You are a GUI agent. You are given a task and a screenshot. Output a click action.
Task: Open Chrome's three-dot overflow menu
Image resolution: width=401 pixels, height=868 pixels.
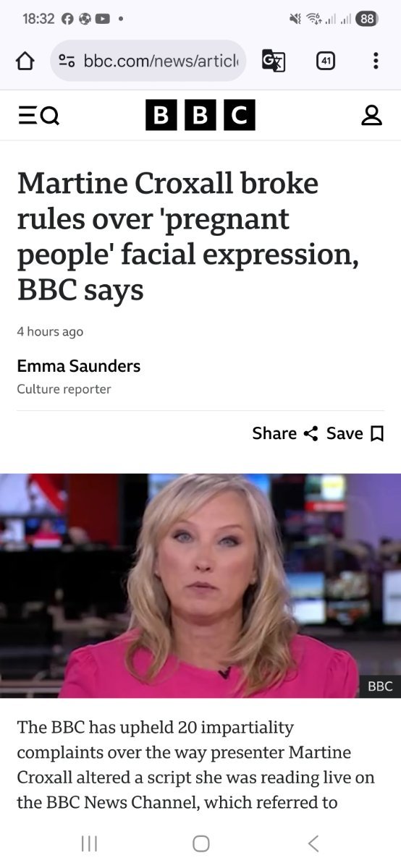(375, 61)
